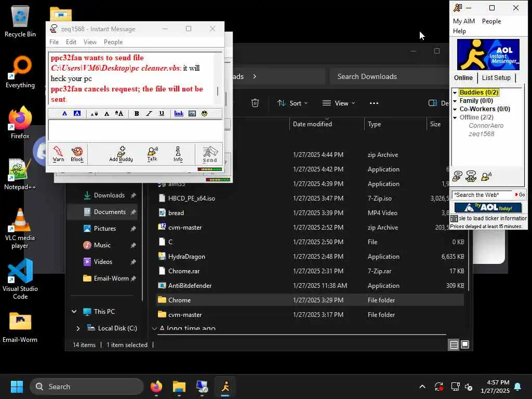Image resolution: width=532 pixels, height=399 pixels.
Task: Collapse the A long time ago group
Action: (x=154, y=328)
